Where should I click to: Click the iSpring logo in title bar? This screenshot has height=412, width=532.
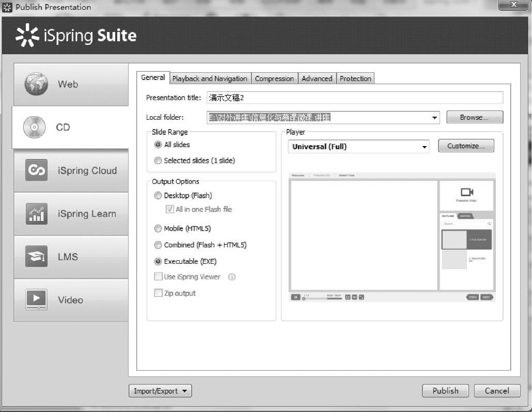click(7, 7)
